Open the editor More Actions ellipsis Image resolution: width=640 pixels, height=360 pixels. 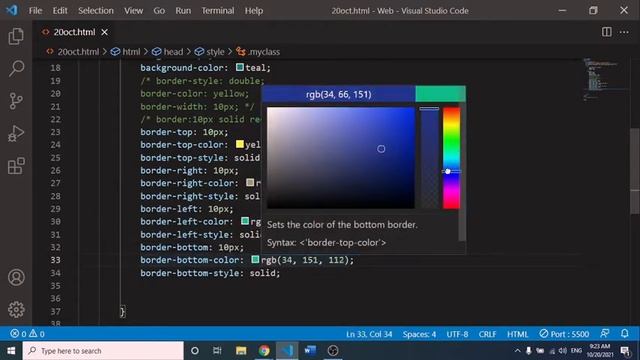pos(624,32)
